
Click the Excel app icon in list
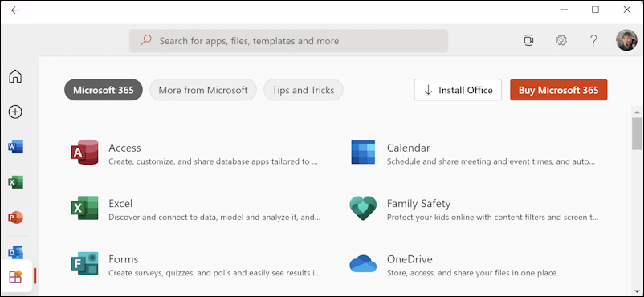[84, 208]
